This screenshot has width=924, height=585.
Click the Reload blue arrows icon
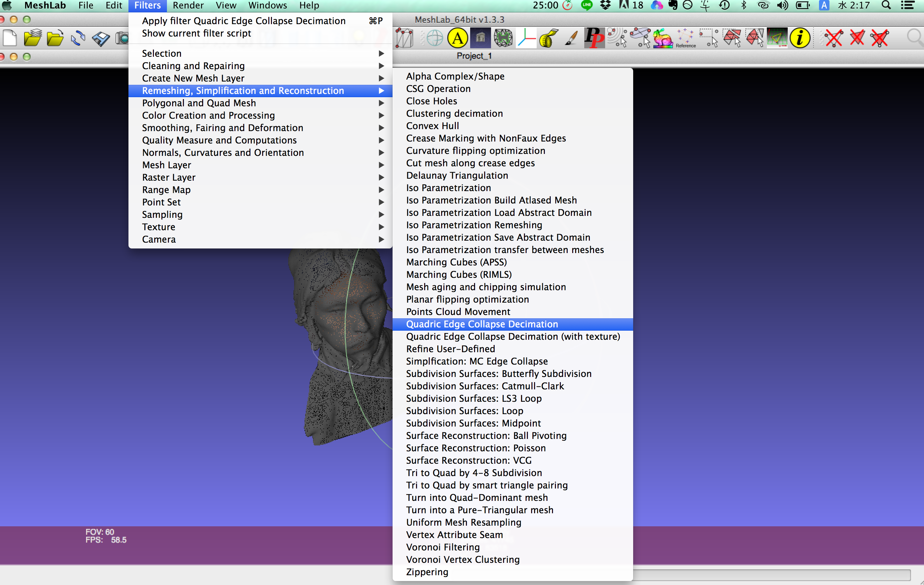tap(78, 38)
